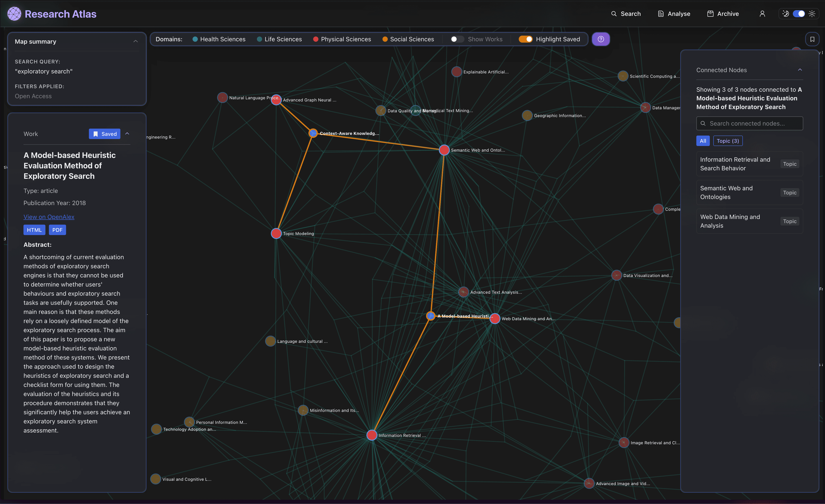This screenshot has height=504, width=825.
Task: Collapse the Work details using its chevron
Action: tap(127, 134)
